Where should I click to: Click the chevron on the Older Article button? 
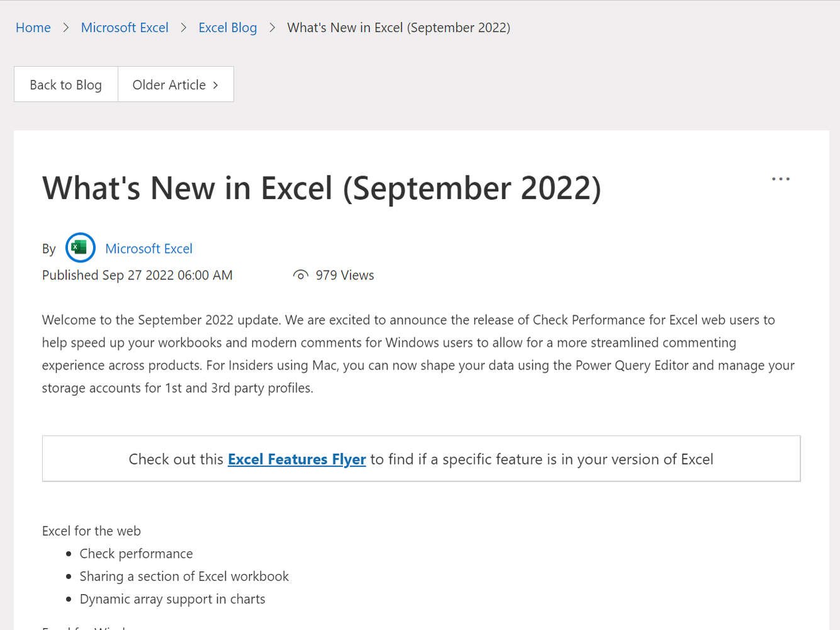tap(216, 84)
